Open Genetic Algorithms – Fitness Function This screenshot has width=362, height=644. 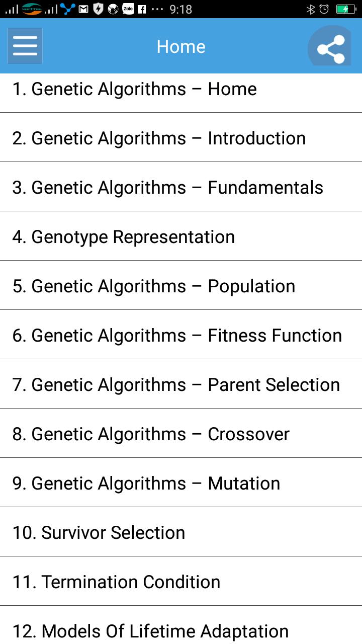click(x=181, y=335)
